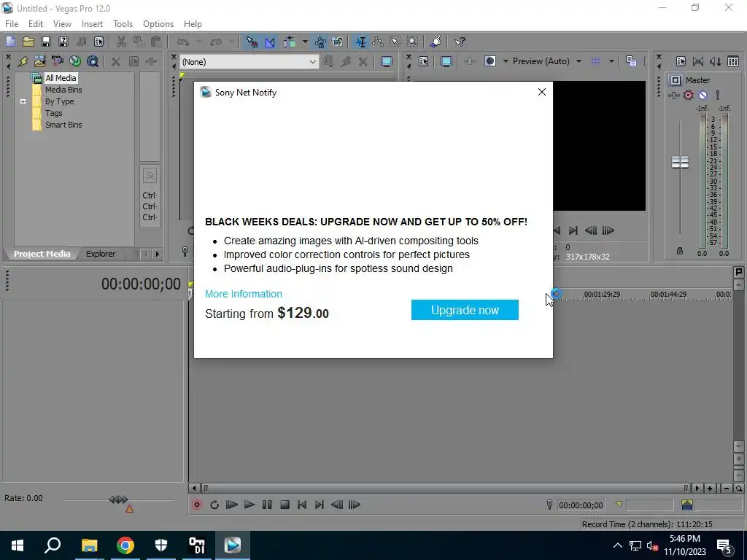This screenshot has width=747, height=560.
Task: Select the Zoom Edit tool
Action: 413,42
